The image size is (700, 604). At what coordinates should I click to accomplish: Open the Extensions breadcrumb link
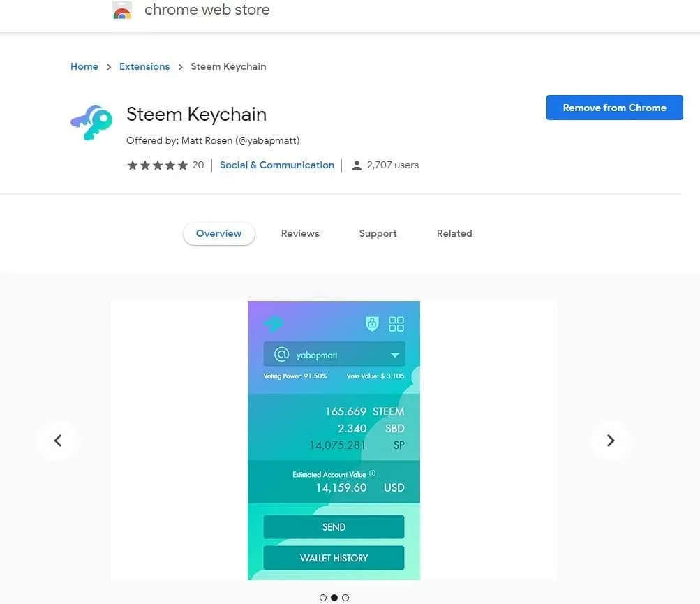[x=144, y=66]
